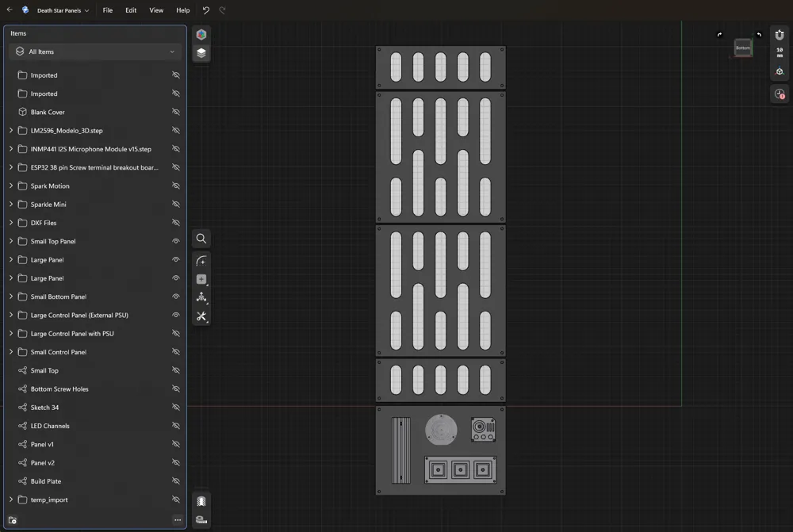This screenshot has width=793, height=532.
Task: Click the three-dot more options button
Action: 178,520
